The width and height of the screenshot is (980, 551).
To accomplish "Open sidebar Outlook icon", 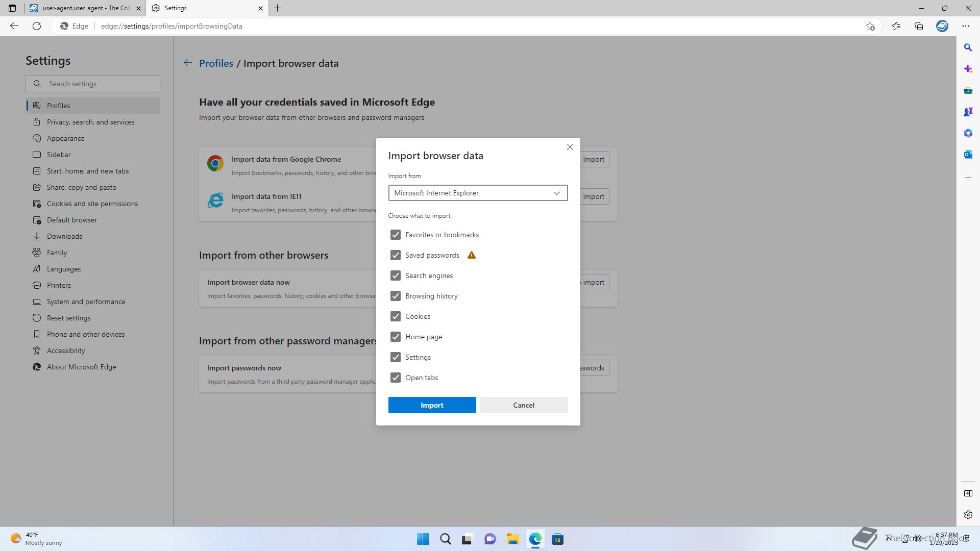I will click(968, 155).
